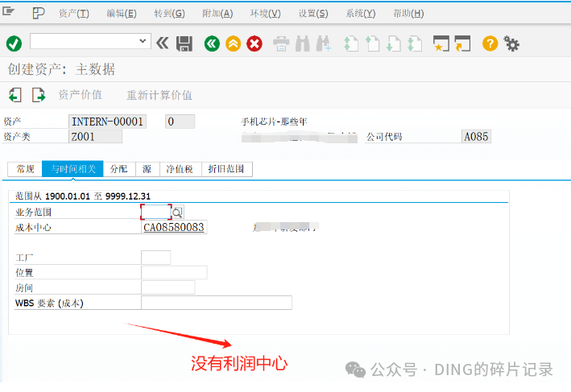Screen dimensions: 571x392
Task: Jump to last page icon
Action: 415,43
